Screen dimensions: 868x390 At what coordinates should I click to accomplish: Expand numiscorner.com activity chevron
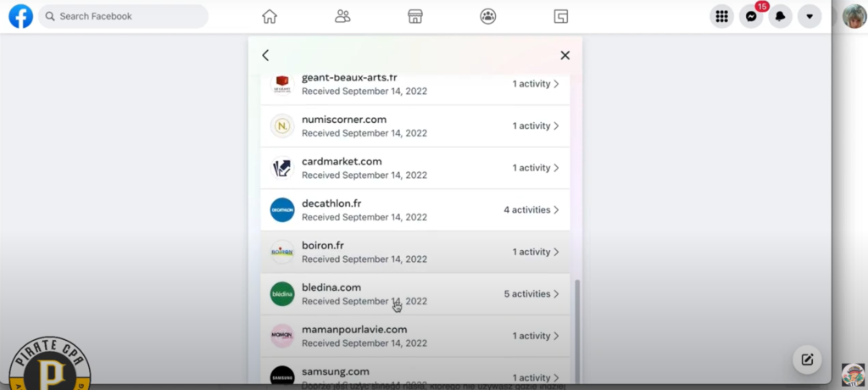point(556,125)
